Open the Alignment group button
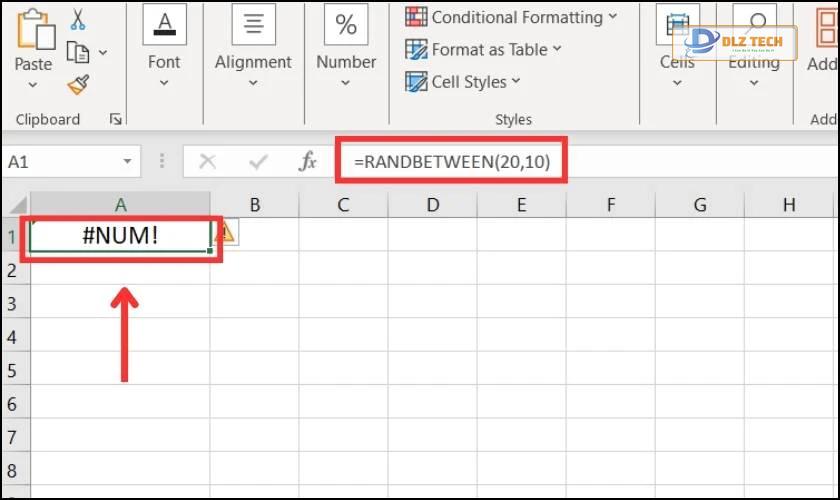Screen dimensions: 840x500 [253, 47]
